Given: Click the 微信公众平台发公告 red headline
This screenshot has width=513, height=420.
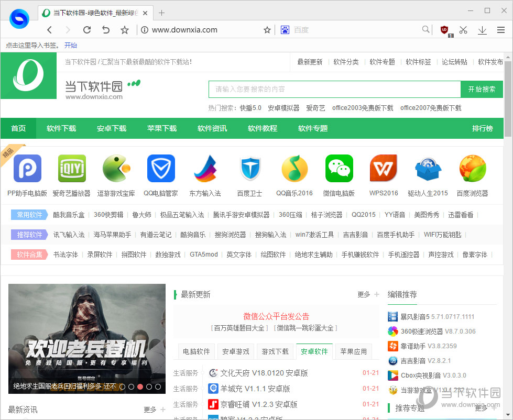Looking at the screenshot, I should (276, 316).
